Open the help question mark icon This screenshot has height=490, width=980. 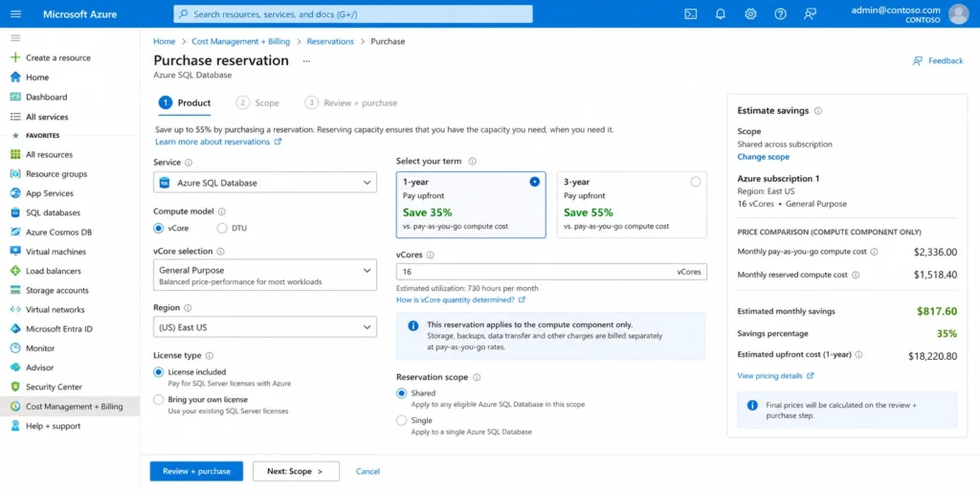click(x=780, y=13)
